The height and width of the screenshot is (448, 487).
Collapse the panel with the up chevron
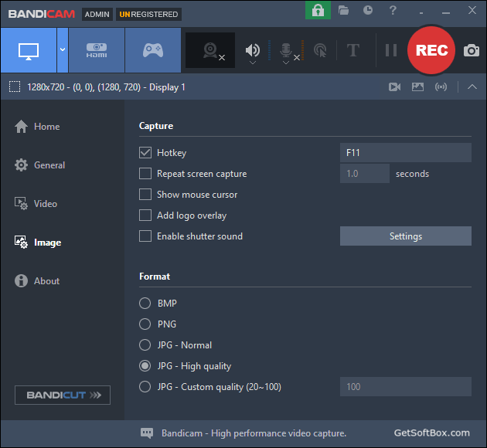click(x=472, y=87)
